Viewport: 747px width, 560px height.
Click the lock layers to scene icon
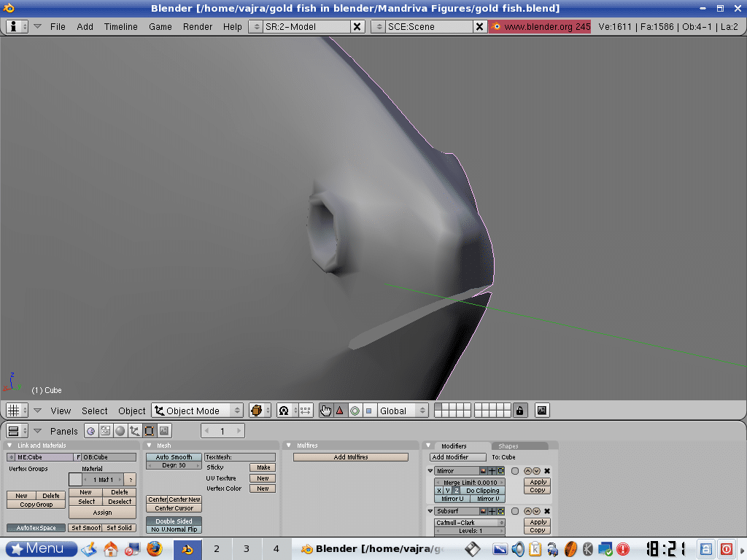pyautogui.click(x=519, y=411)
